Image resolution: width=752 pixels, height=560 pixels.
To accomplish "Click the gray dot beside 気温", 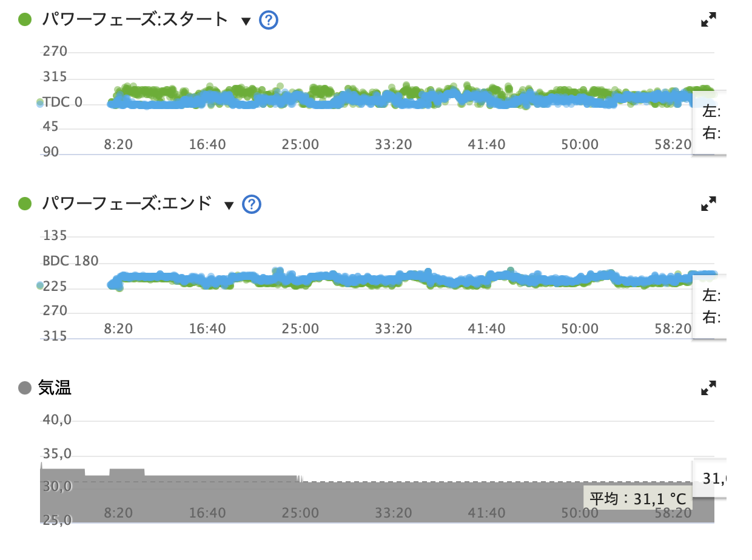I will (x=25, y=388).
